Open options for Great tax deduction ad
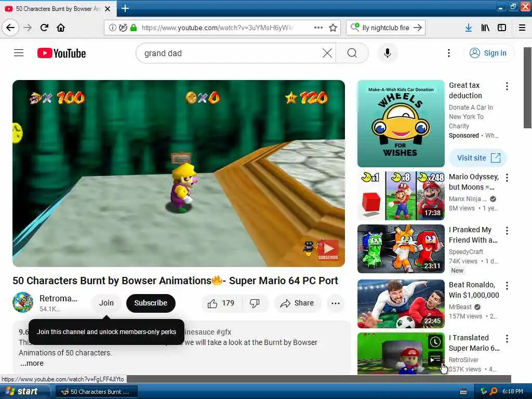 pyautogui.click(x=507, y=86)
